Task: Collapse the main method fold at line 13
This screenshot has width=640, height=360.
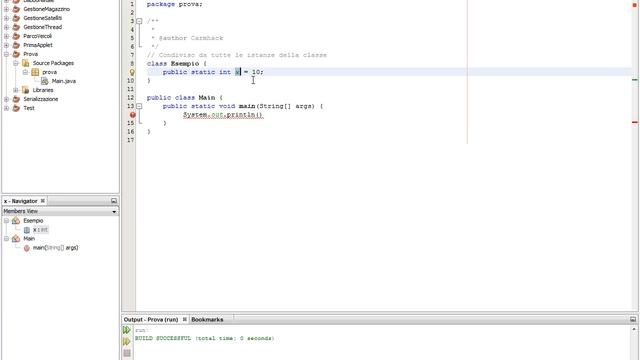Action: (x=139, y=106)
